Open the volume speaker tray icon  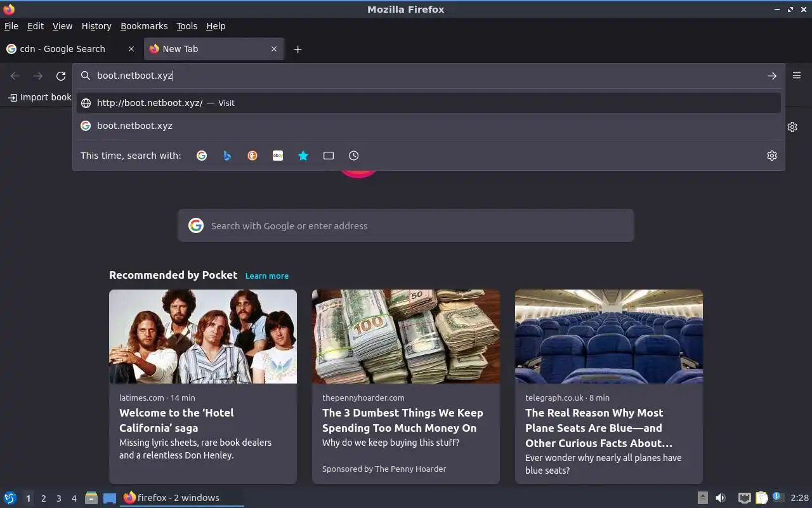pos(721,498)
